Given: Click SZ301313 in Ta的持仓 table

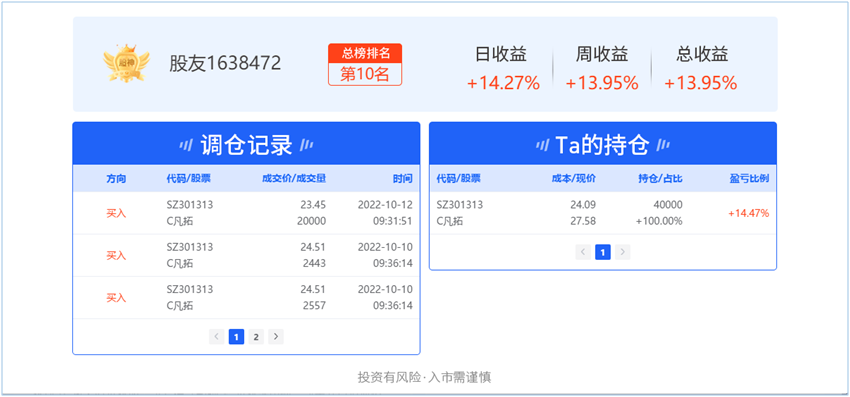Looking at the screenshot, I should tap(460, 205).
